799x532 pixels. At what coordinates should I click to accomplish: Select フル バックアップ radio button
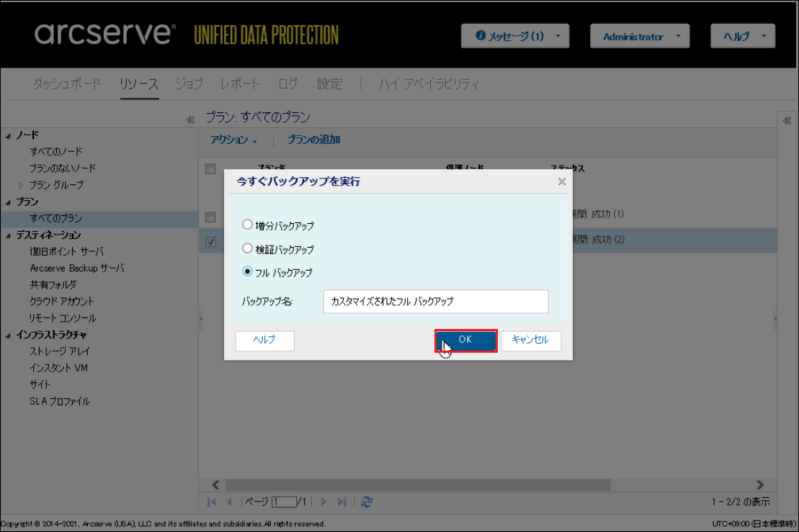(x=247, y=271)
